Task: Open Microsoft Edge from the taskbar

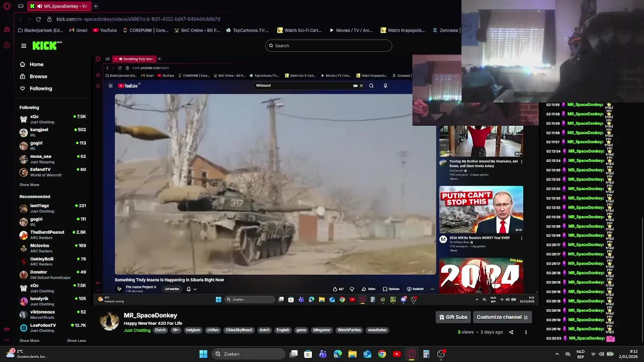Action: (338, 354)
